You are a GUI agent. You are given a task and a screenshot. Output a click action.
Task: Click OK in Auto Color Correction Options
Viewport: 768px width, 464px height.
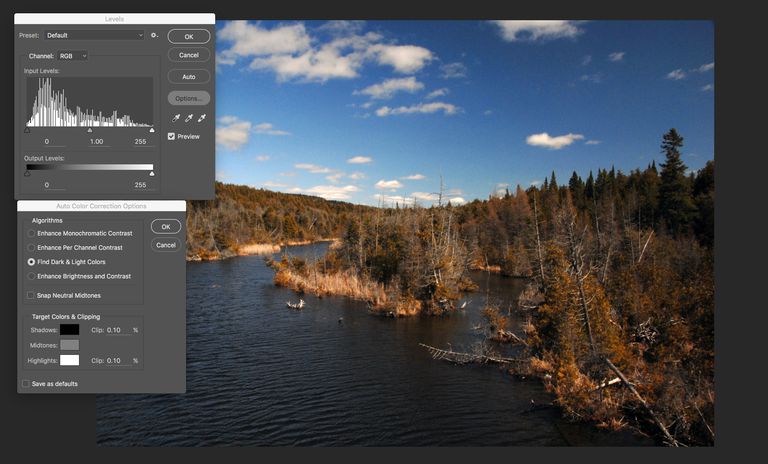(166, 227)
